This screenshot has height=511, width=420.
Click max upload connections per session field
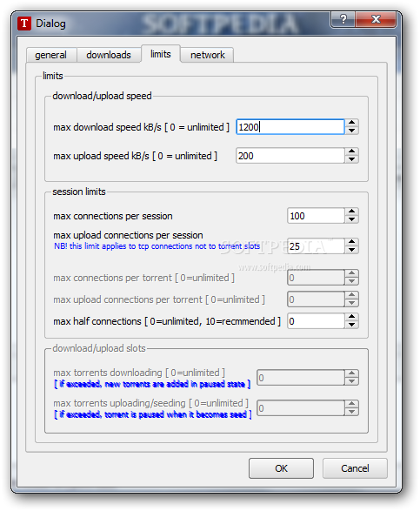tap(316, 246)
